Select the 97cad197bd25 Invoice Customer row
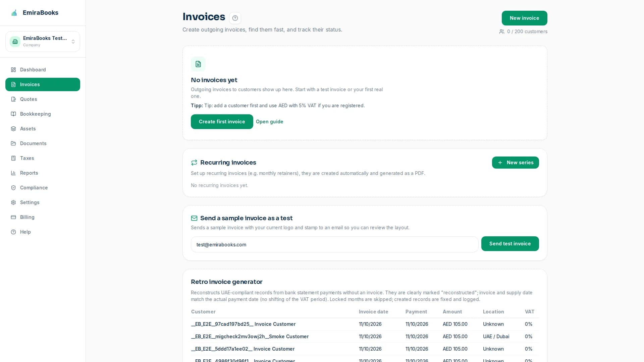 [x=365, y=324]
